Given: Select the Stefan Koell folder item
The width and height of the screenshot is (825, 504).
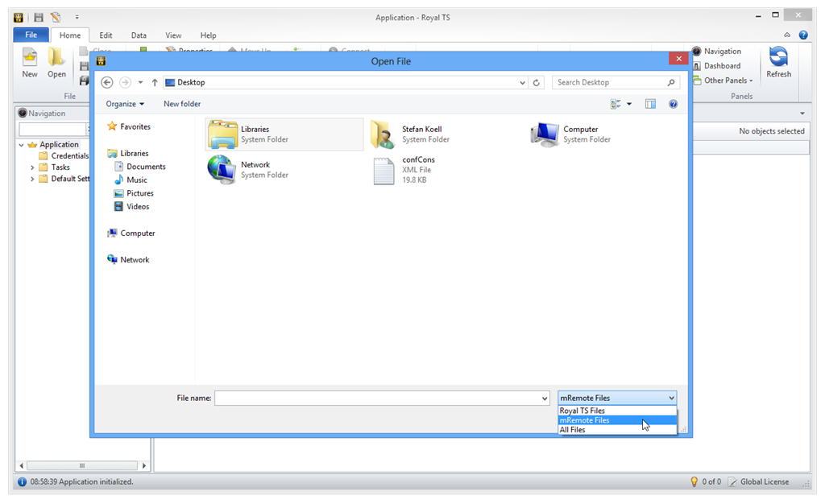Looking at the screenshot, I should click(x=410, y=134).
